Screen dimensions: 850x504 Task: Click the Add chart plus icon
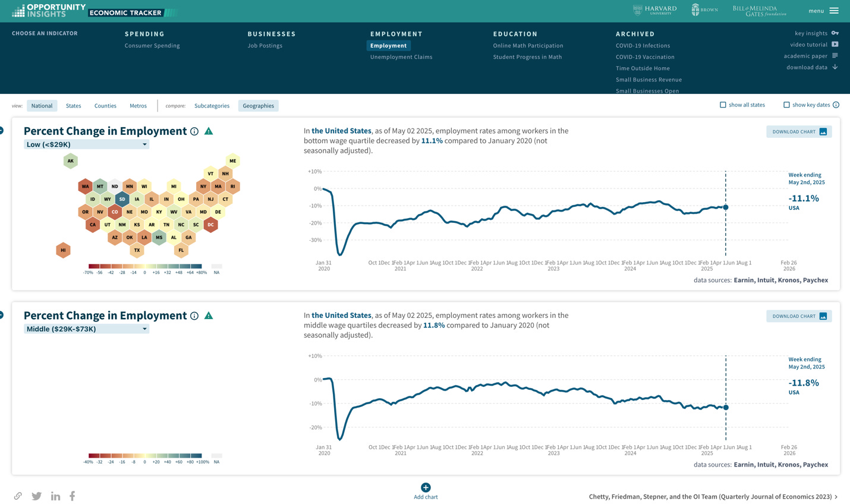click(426, 487)
